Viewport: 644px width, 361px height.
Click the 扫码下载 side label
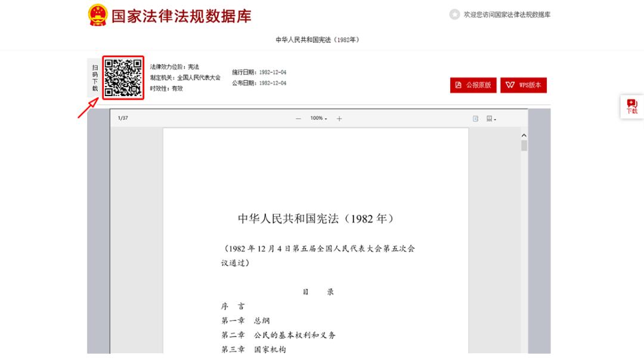95,78
